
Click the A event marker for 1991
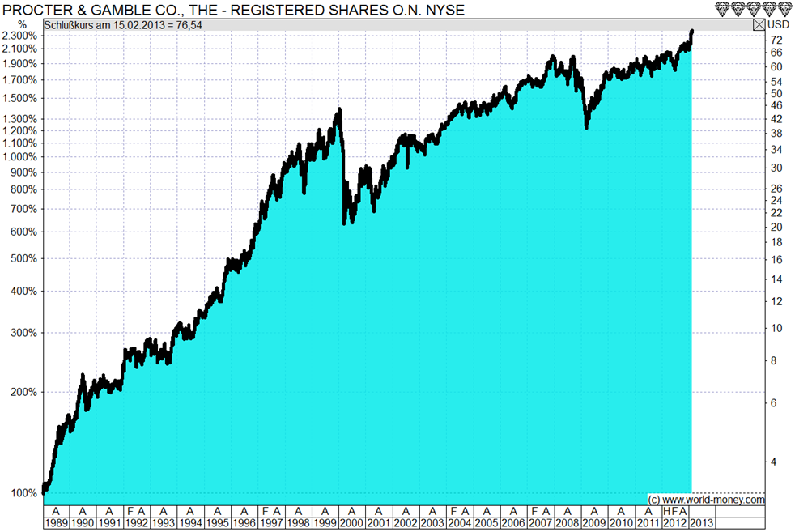click(x=109, y=511)
